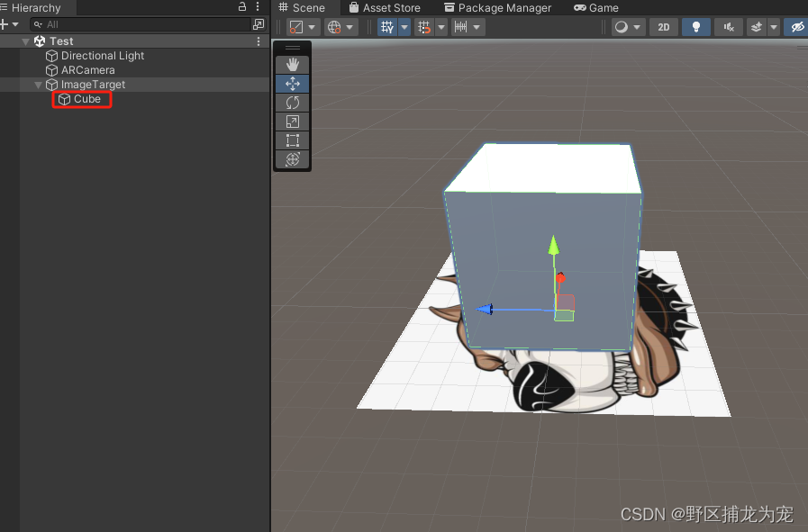Open search window icon beside Hierarchy search

pos(259,24)
